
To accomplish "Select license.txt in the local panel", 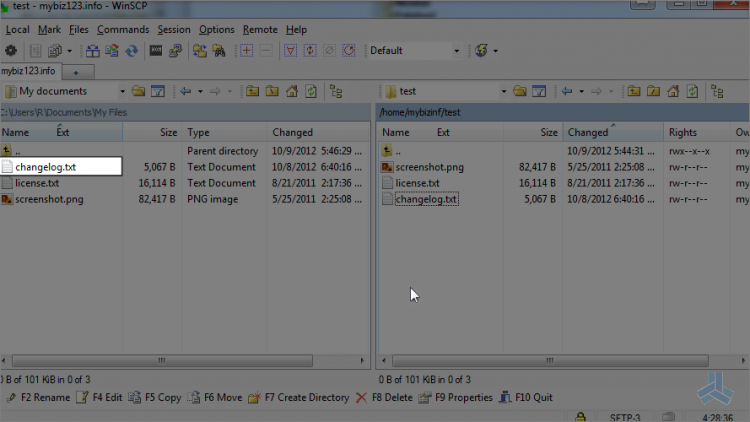I will point(37,183).
